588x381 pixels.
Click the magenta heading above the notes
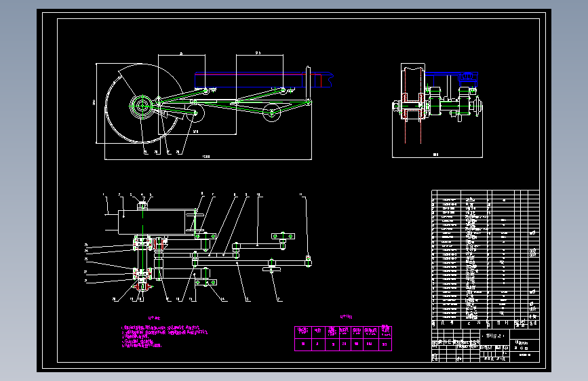(x=154, y=318)
